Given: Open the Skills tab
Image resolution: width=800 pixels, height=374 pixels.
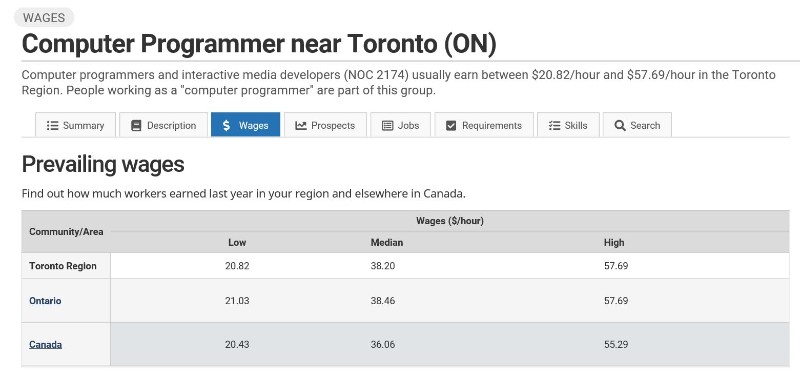Looking at the screenshot, I should (x=568, y=125).
